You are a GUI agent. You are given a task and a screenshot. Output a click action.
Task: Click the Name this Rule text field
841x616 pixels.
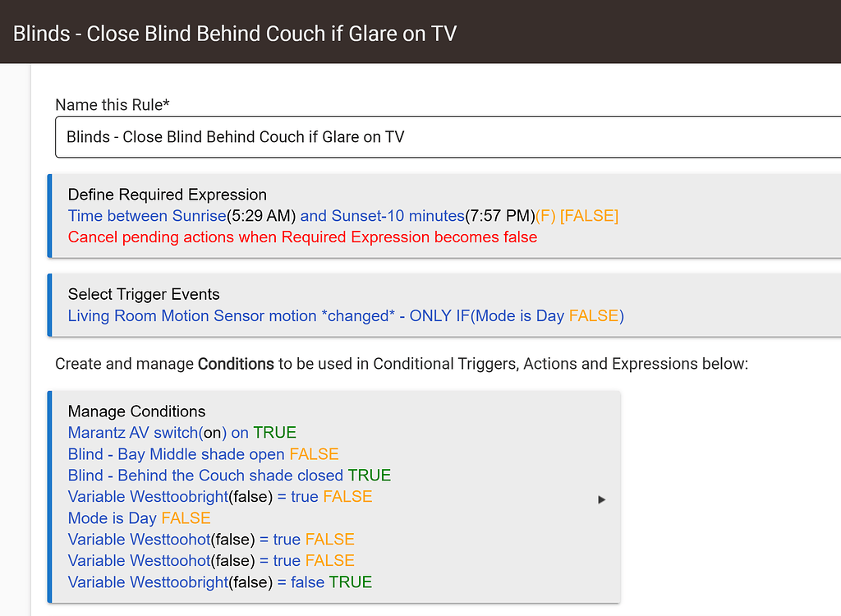448,136
